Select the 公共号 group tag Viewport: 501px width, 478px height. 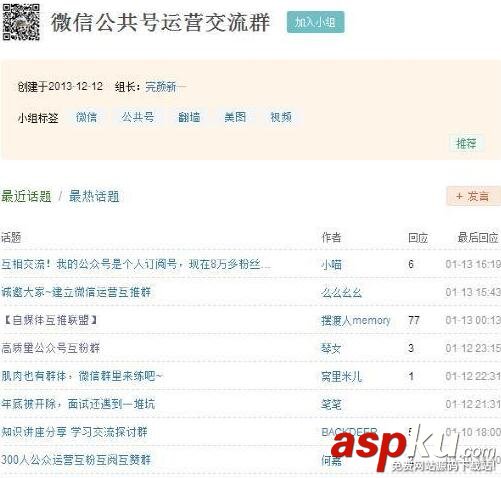click(x=138, y=117)
